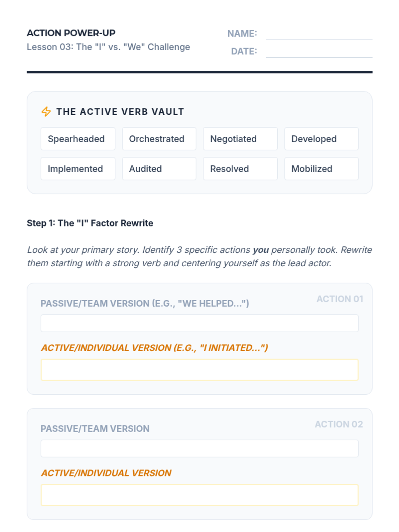Click the ACTION 01 label
The image size is (399, 532).
pyautogui.click(x=339, y=299)
